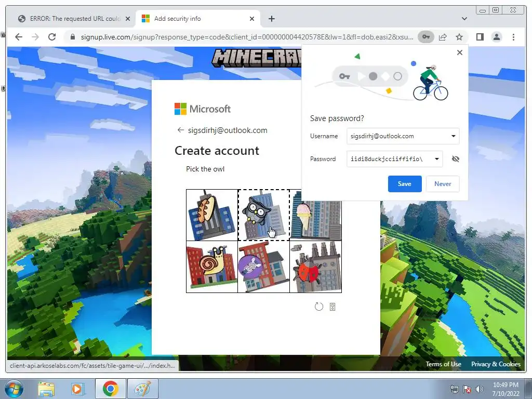The image size is (532, 399).
Task: Open the Chrome side panel
Action: 480,37
